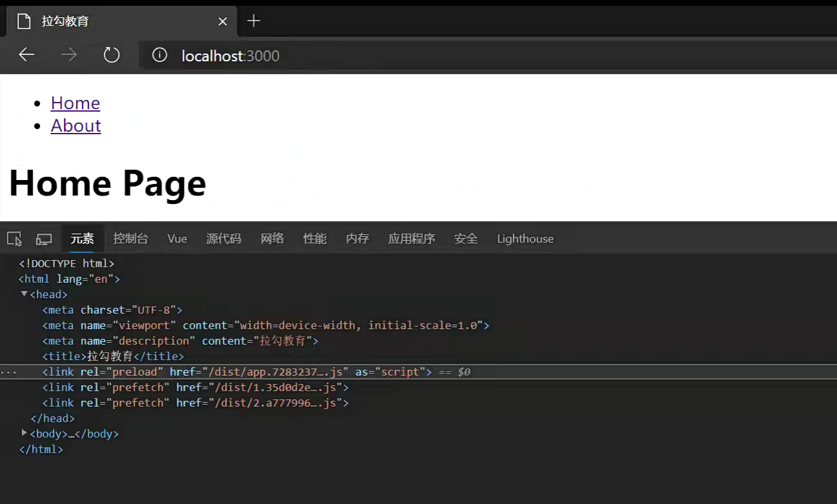Switch to the 网络 tab
The image size is (837, 504).
coord(272,239)
